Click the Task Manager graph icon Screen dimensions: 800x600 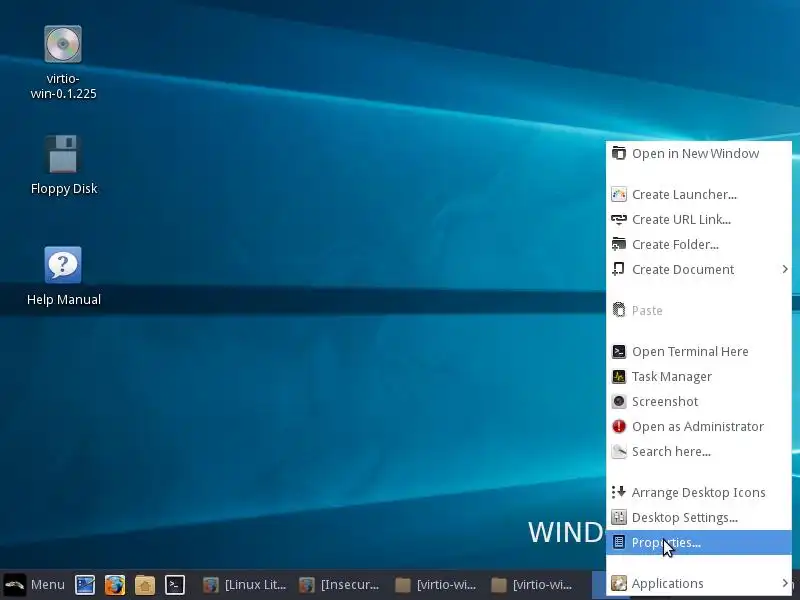pyautogui.click(x=619, y=377)
